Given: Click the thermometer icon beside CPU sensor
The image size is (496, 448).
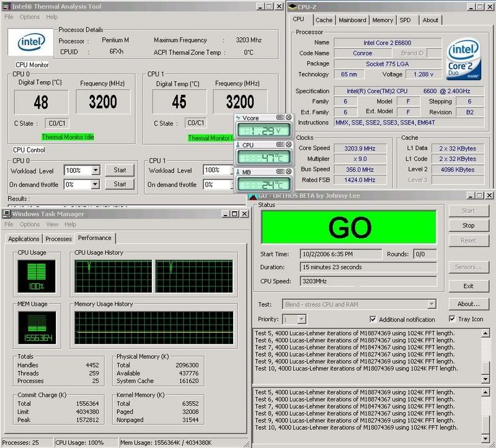Looking at the screenshot, I should point(238,145).
